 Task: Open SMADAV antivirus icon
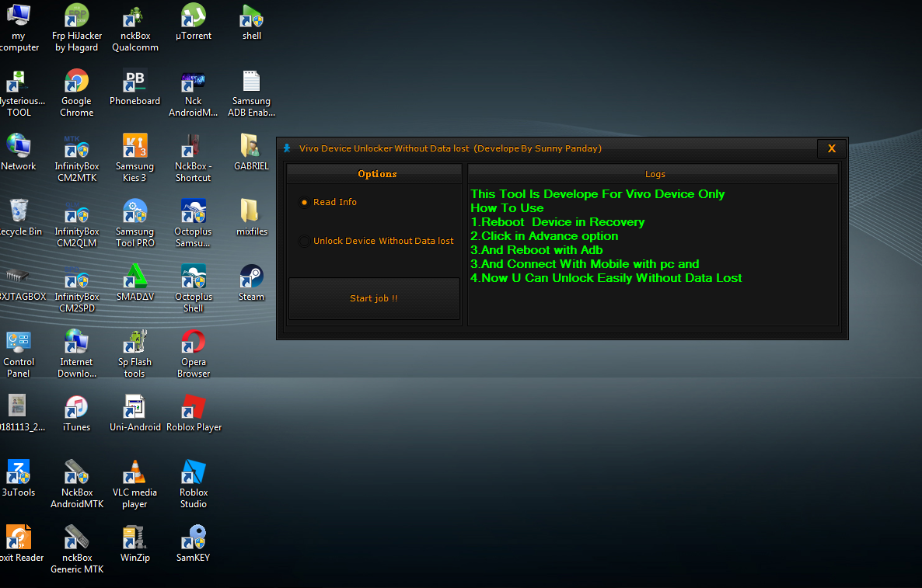[x=135, y=283]
